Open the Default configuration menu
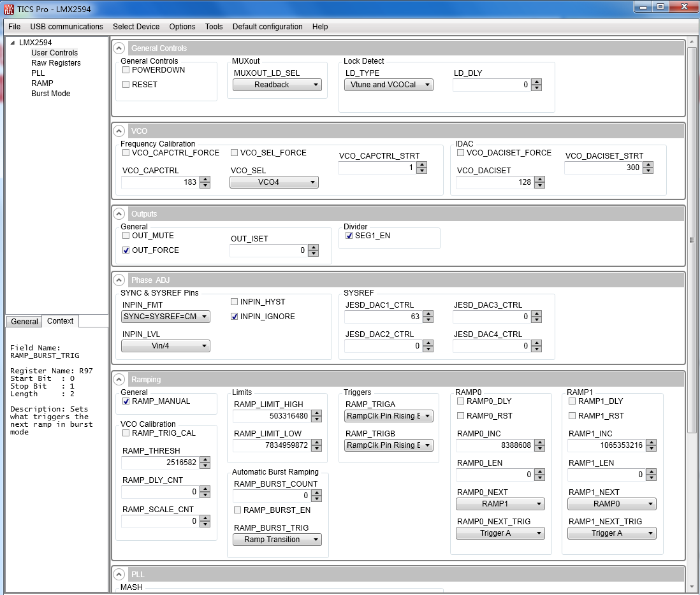The width and height of the screenshot is (700, 595). tap(267, 27)
